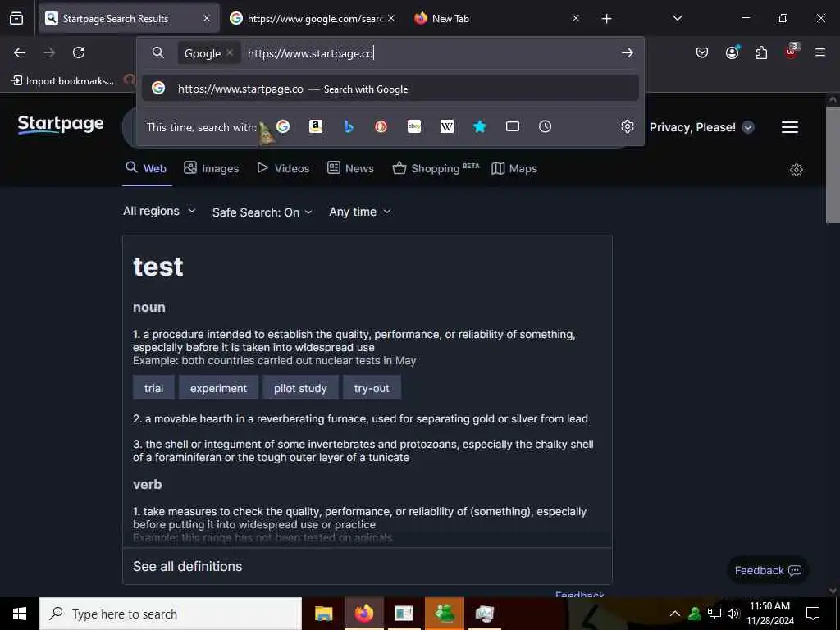Search in Bookmarks star icon

(479, 126)
